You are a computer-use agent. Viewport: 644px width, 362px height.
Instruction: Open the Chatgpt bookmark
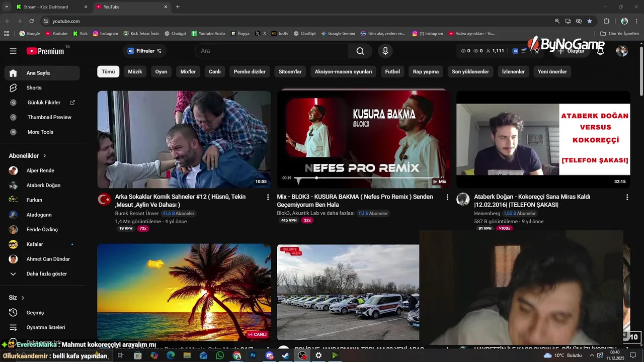tap(175, 34)
